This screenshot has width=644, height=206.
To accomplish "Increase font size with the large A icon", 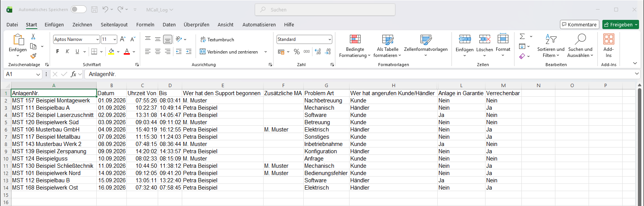I will 123,39.
